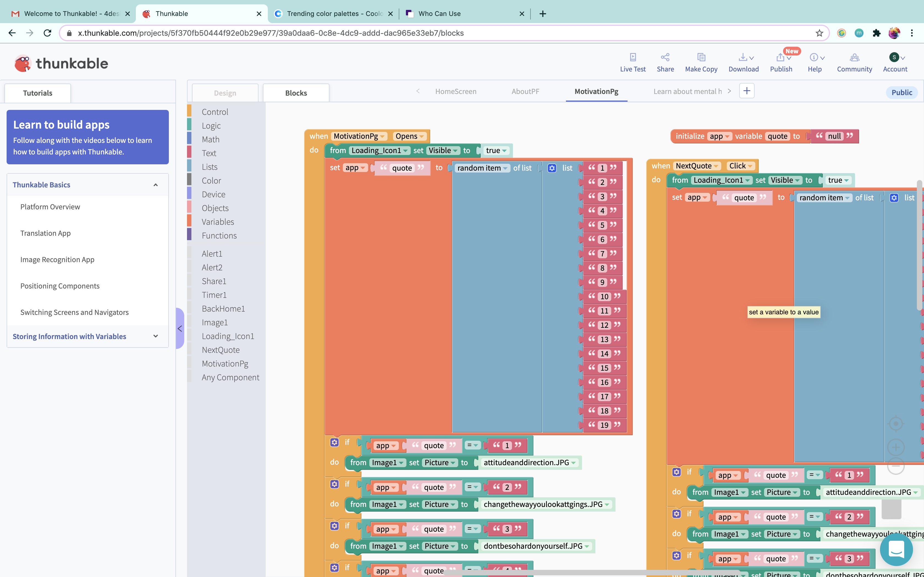
Task: Expand Storing Information with Variables section
Action: point(155,336)
